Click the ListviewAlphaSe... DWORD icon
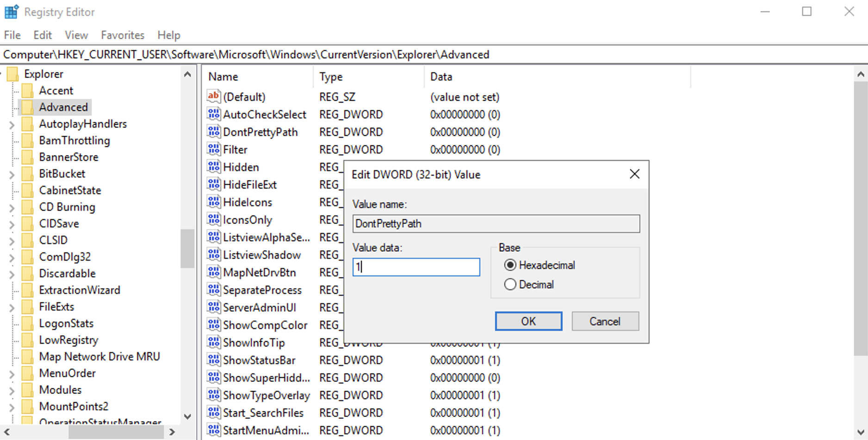 point(213,237)
